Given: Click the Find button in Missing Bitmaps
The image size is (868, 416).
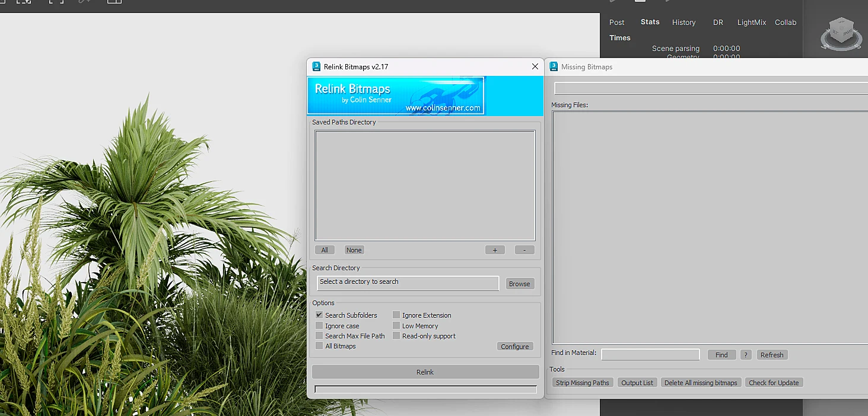Looking at the screenshot, I should (x=721, y=355).
